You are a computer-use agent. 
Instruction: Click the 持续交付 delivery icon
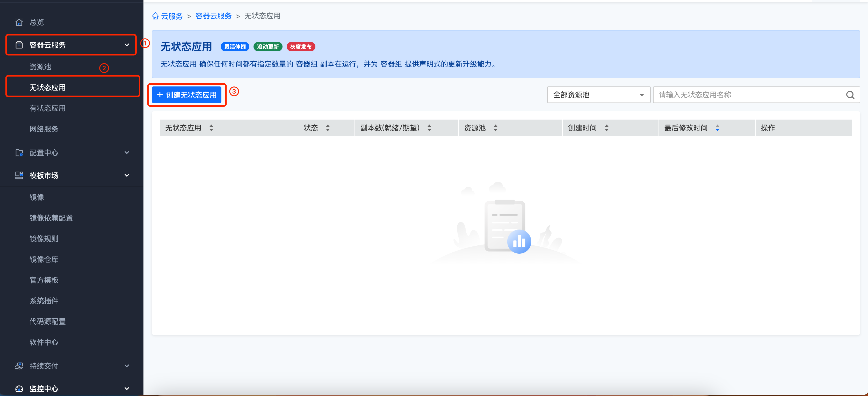[x=19, y=366]
